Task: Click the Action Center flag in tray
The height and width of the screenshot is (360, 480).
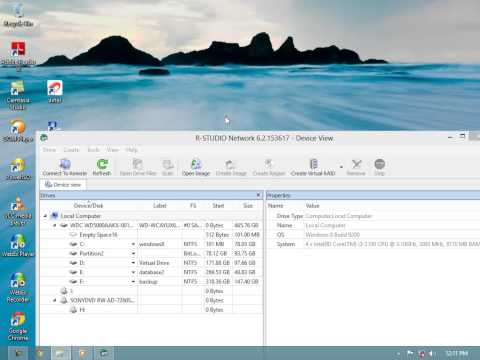Action: click(x=410, y=353)
